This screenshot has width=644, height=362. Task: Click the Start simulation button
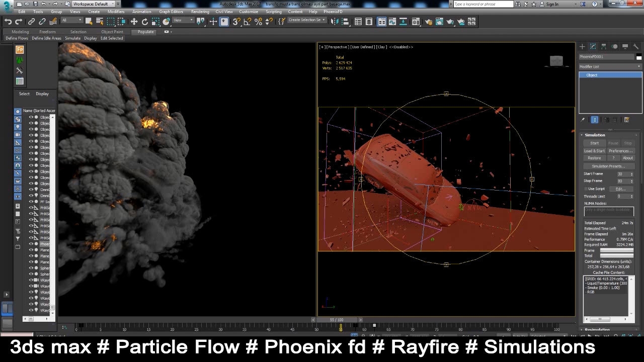pyautogui.click(x=594, y=143)
